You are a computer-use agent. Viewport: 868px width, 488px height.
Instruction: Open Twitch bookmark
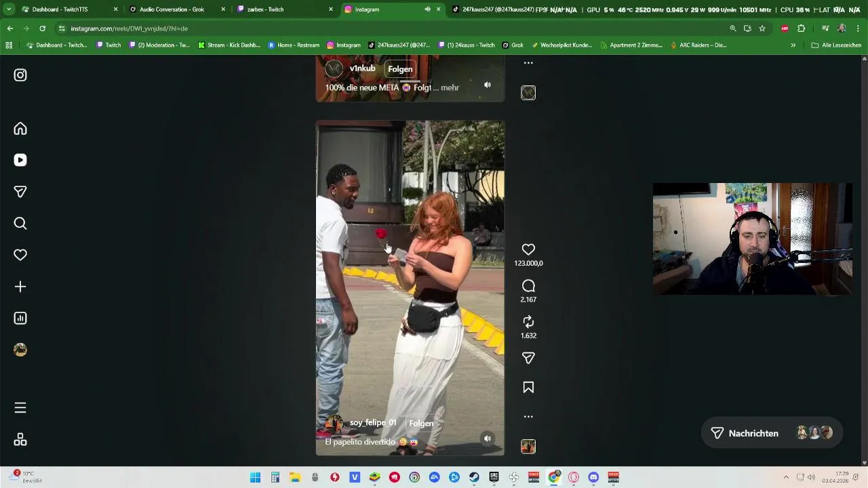point(108,45)
